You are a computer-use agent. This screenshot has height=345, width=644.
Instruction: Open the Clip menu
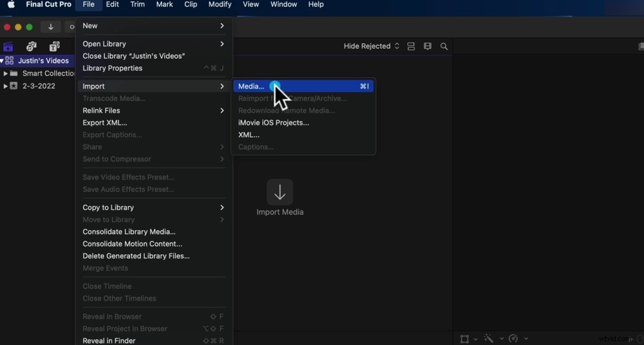(191, 5)
